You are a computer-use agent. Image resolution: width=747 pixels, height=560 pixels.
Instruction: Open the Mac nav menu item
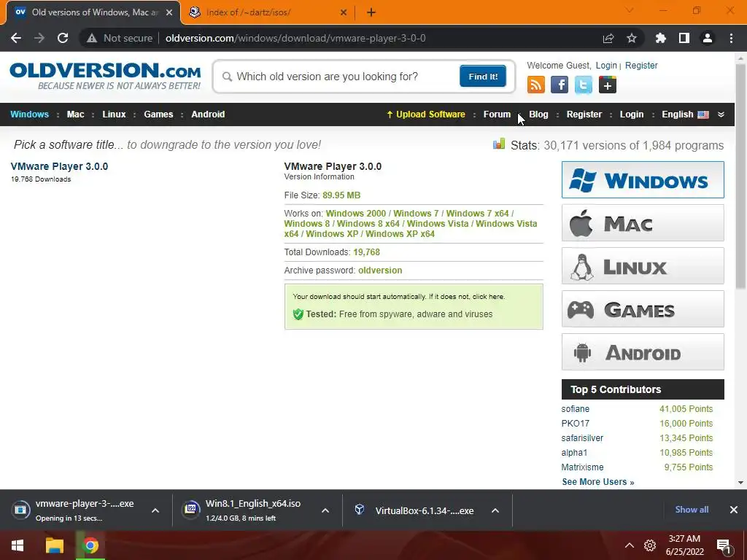click(x=75, y=114)
